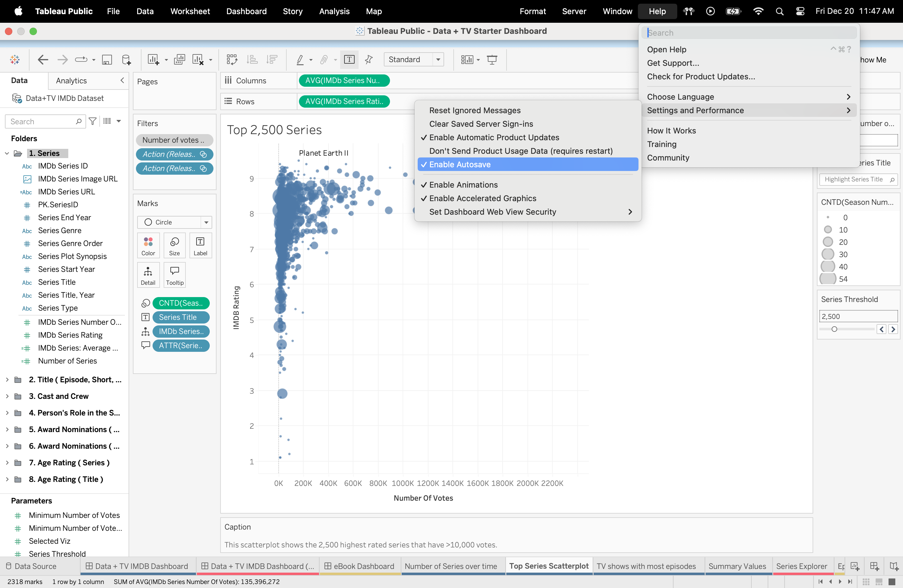Image resolution: width=903 pixels, height=588 pixels.
Task: Open the Analytics pane tab
Action: (71, 81)
